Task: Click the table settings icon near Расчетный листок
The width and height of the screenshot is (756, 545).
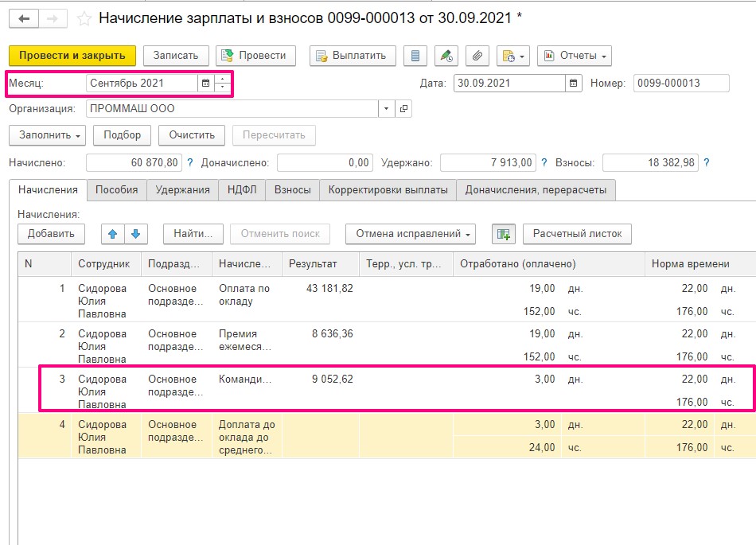Action: tap(504, 234)
